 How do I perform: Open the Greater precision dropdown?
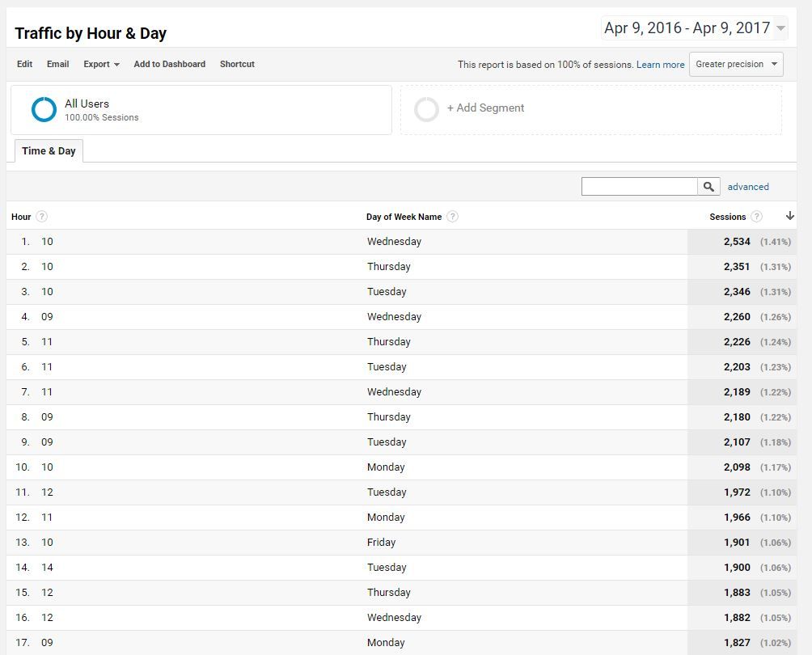(x=735, y=64)
